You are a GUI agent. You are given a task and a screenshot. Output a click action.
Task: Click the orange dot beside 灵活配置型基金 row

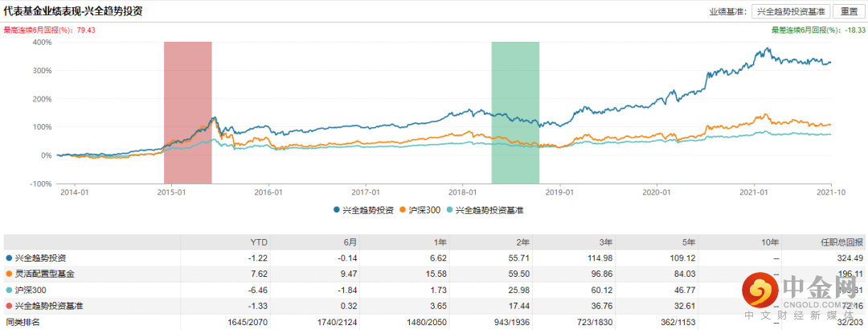pos(8,274)
